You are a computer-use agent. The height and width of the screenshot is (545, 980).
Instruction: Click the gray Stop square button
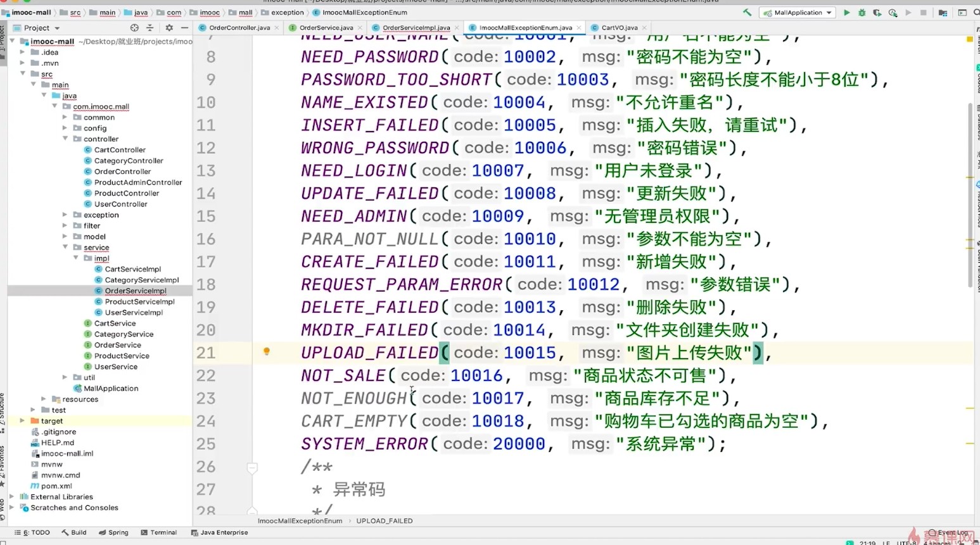(924, 13)
